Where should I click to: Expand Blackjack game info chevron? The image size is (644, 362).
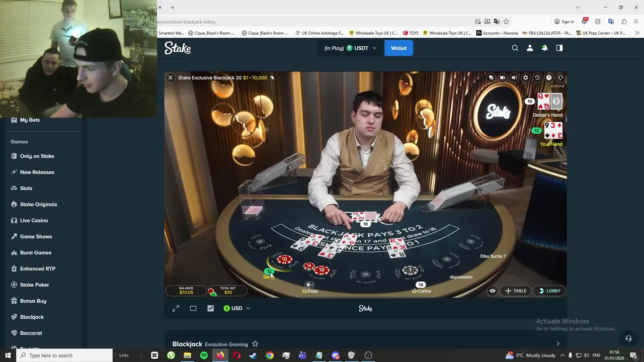point(558,344)
